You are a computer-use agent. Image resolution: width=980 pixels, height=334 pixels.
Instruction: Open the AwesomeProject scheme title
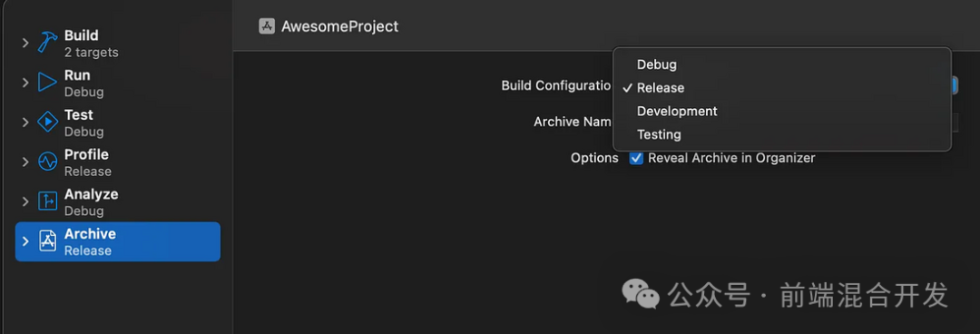tap(339, 27)
